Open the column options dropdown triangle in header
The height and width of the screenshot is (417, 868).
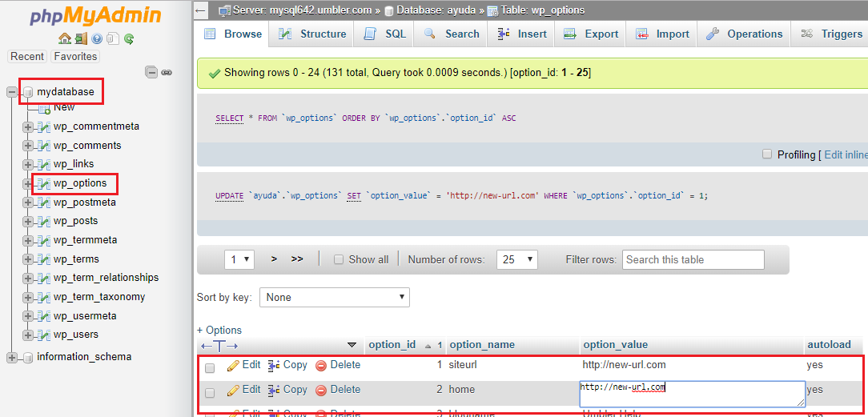click(x=352, y=345)
